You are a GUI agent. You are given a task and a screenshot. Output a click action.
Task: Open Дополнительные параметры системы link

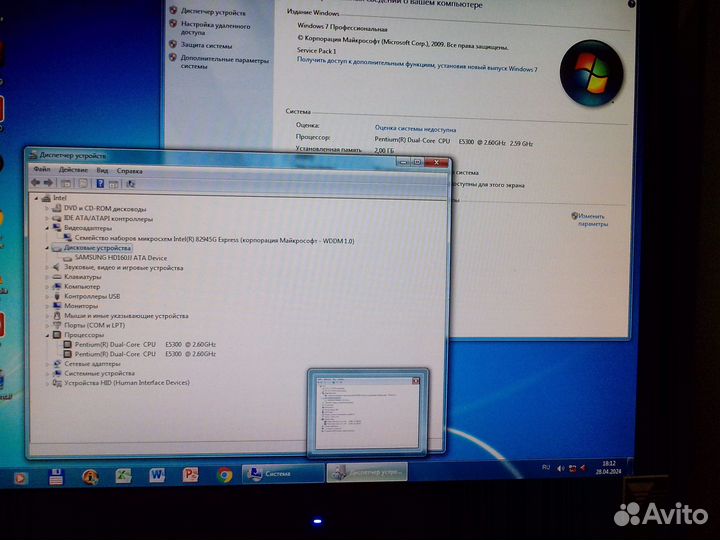click(225, 63)
